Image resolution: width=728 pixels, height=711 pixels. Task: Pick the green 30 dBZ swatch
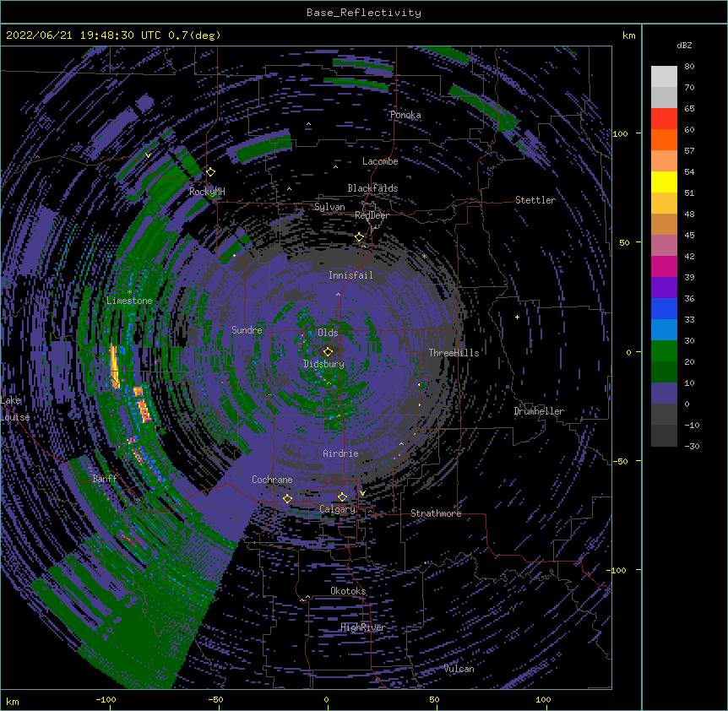pos(664,351)
